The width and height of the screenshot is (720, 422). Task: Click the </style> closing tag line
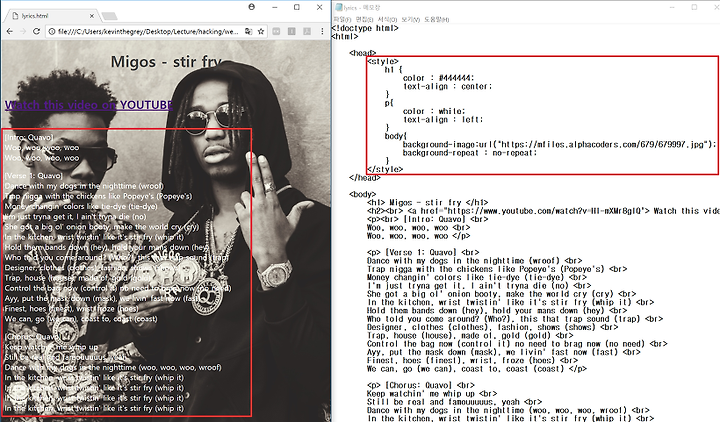385,169
